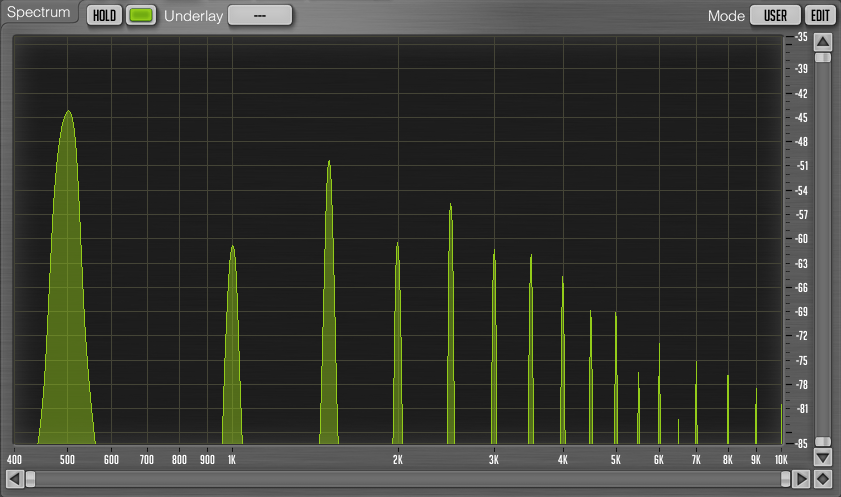Click the down arrow on vertical scrollbar
Screen dimensions: 841x497
(822, 458)
